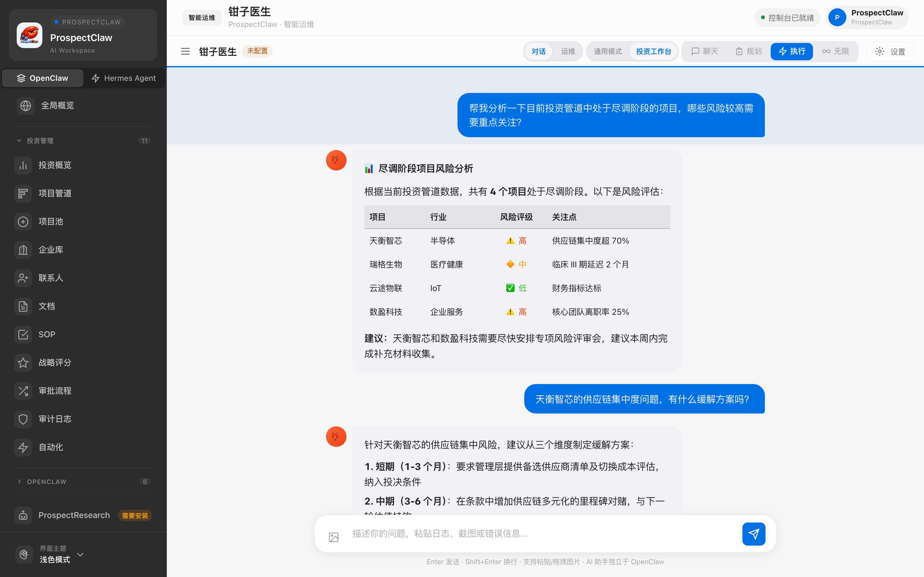Screen dimensions: 924x577
Task: Open the 界面主题 theme dropdown
Action: (80, 555)
